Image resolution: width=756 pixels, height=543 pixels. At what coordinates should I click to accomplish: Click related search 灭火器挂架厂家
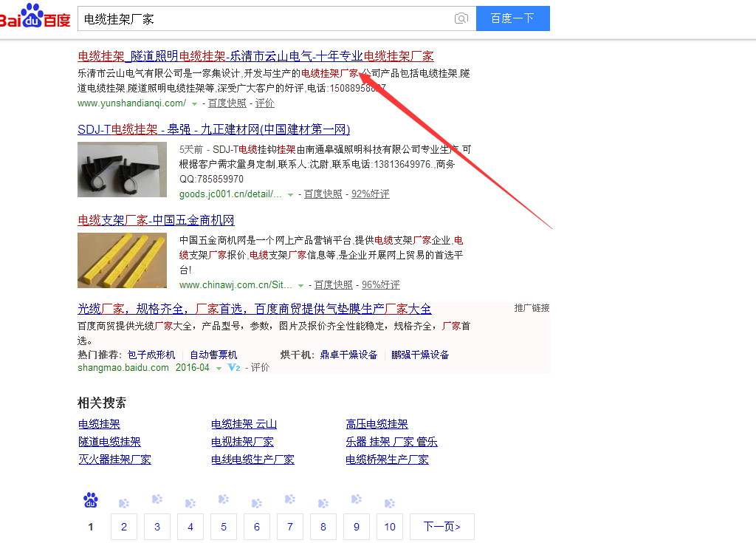click(x=114, y=460)
